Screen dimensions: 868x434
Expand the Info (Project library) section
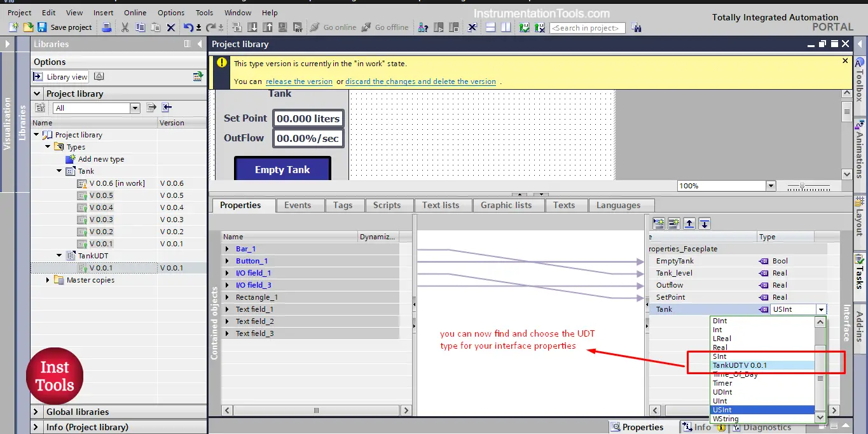tap(37, 427)
